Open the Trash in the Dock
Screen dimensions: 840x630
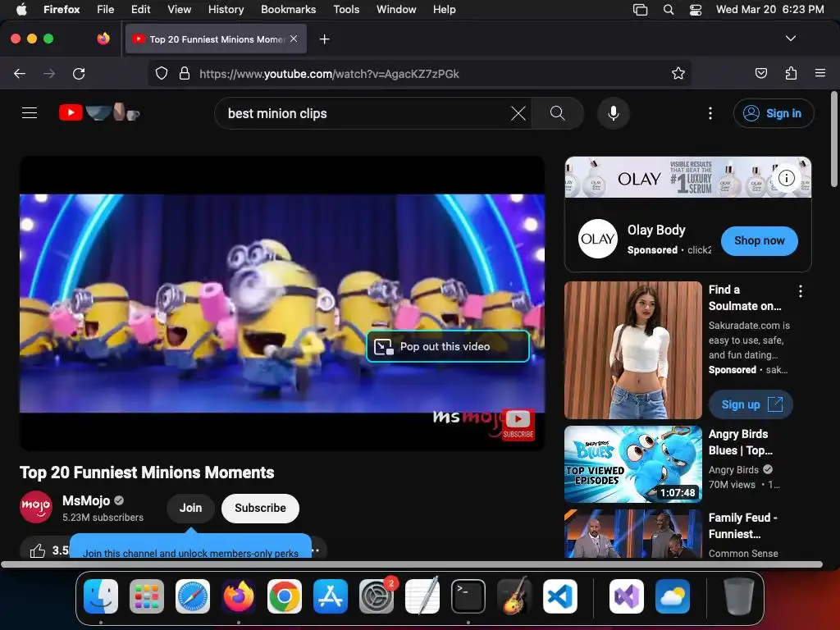tap(739, 596)
